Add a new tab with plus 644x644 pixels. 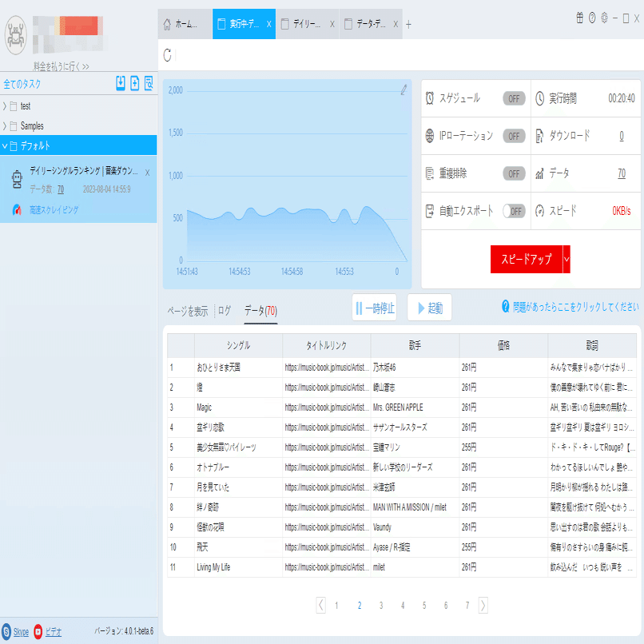pos(408,25)
